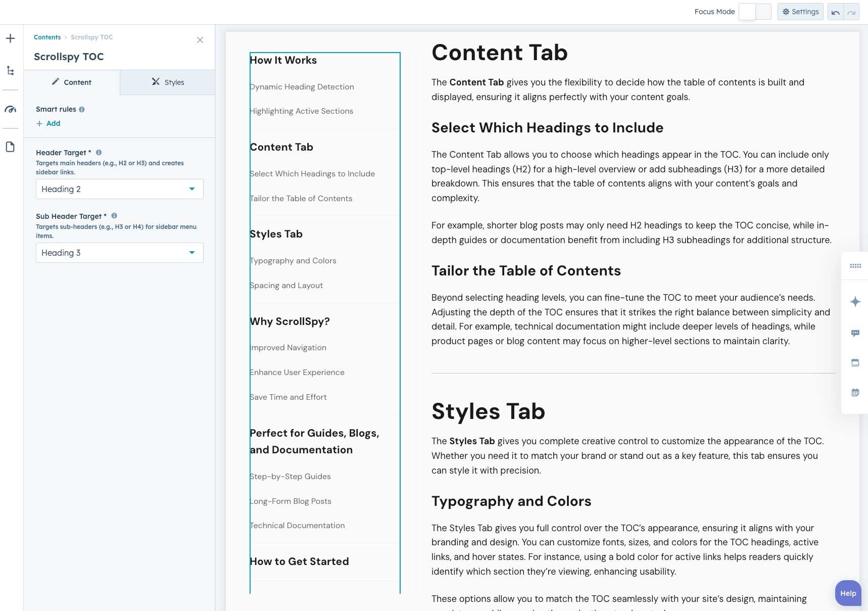Switch to the Styles tab

click(x=168, y=82)
